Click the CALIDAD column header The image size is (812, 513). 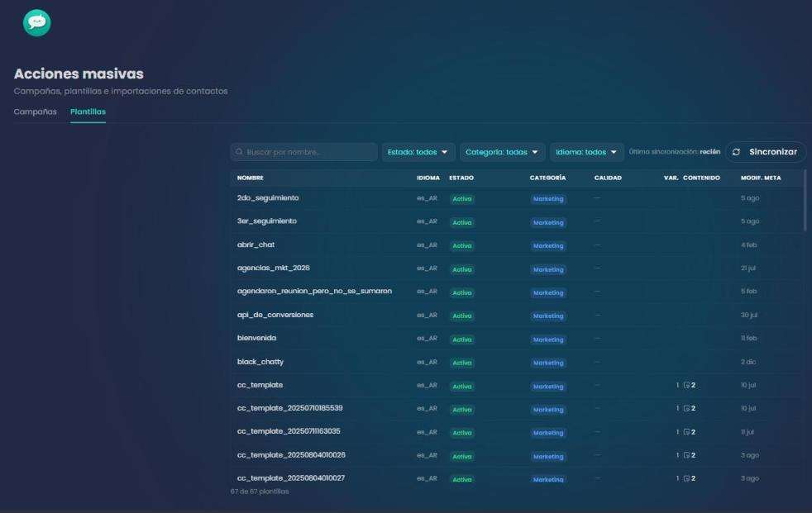tap(608, 178)
